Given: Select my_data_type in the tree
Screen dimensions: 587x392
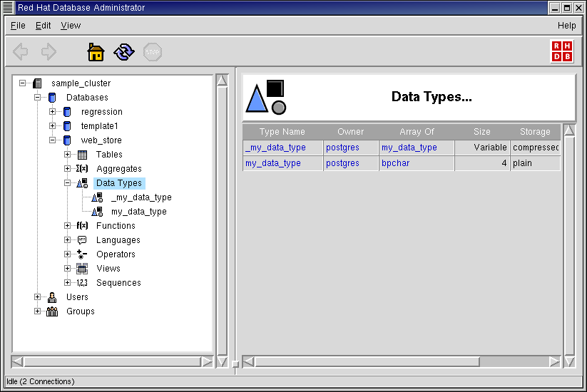Looking at the screenshot, I should tap(138, 212).
